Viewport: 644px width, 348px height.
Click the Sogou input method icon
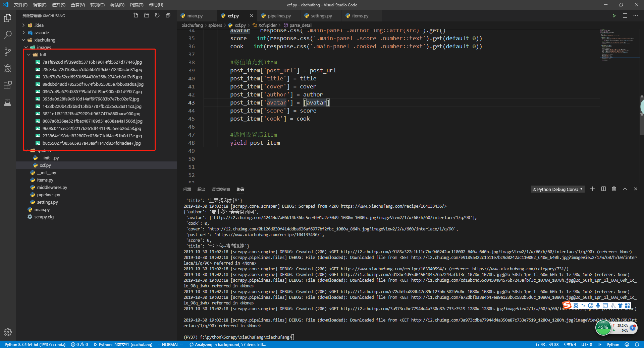click(x=567, y=305)
